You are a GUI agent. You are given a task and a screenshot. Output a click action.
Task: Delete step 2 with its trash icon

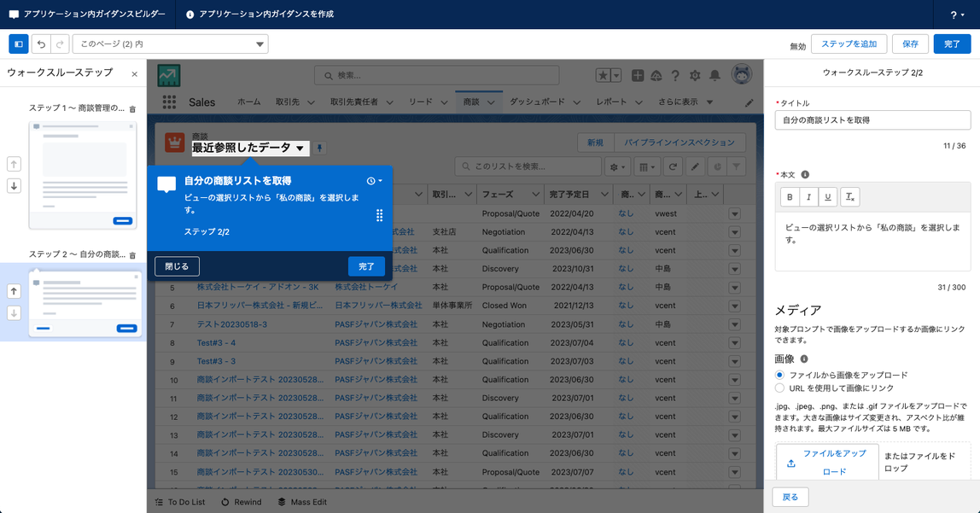click(x=132, y=255)
